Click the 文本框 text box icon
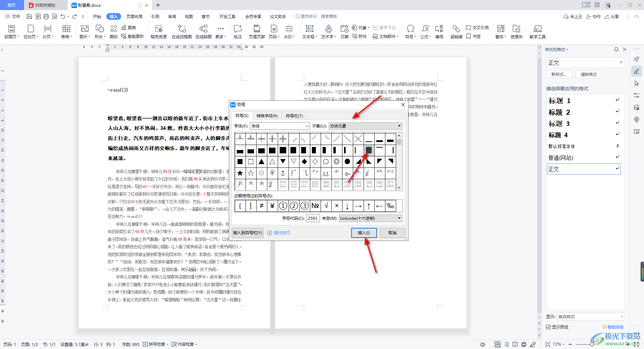Viewport: 644px width, 349px height. [310, 32]
